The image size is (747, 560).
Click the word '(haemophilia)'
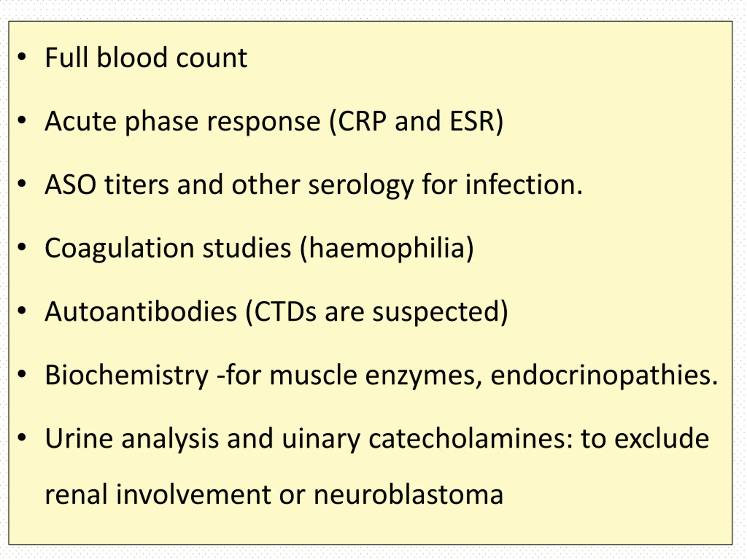click(387, 249)
